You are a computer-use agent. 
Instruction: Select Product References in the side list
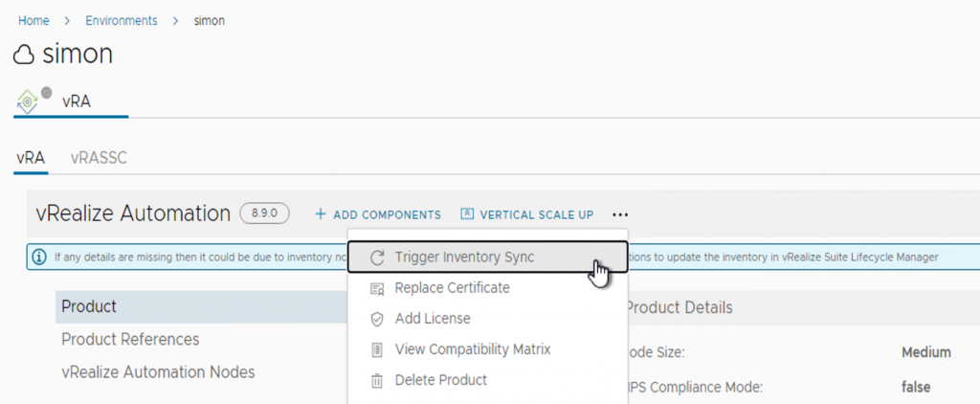(130, 340)
